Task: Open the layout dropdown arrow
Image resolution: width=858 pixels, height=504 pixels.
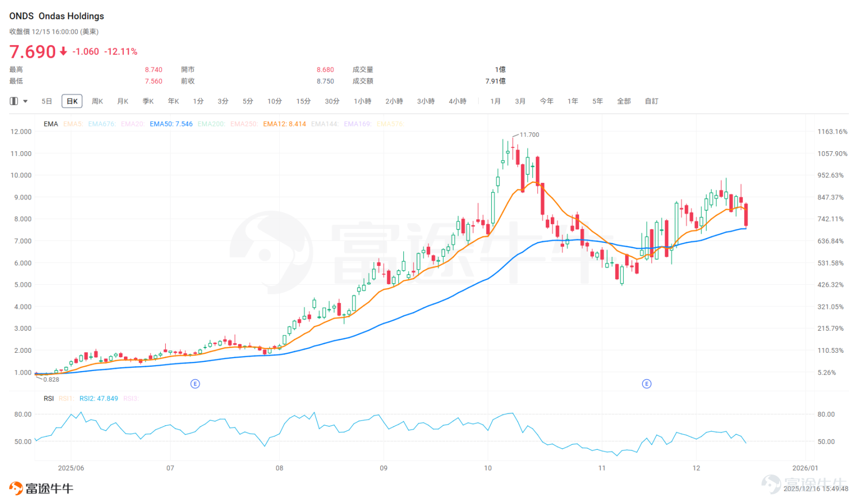Action: point(25,101)
